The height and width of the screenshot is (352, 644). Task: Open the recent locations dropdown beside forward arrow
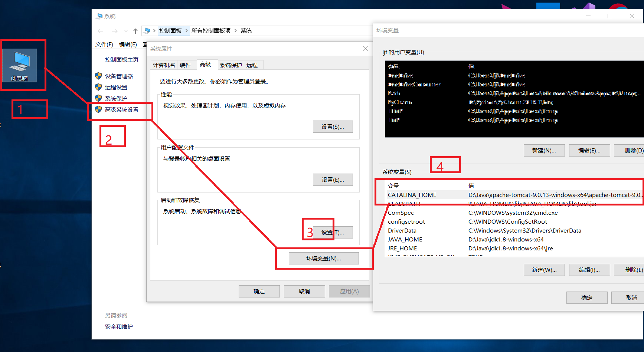[x=126, y=31]
